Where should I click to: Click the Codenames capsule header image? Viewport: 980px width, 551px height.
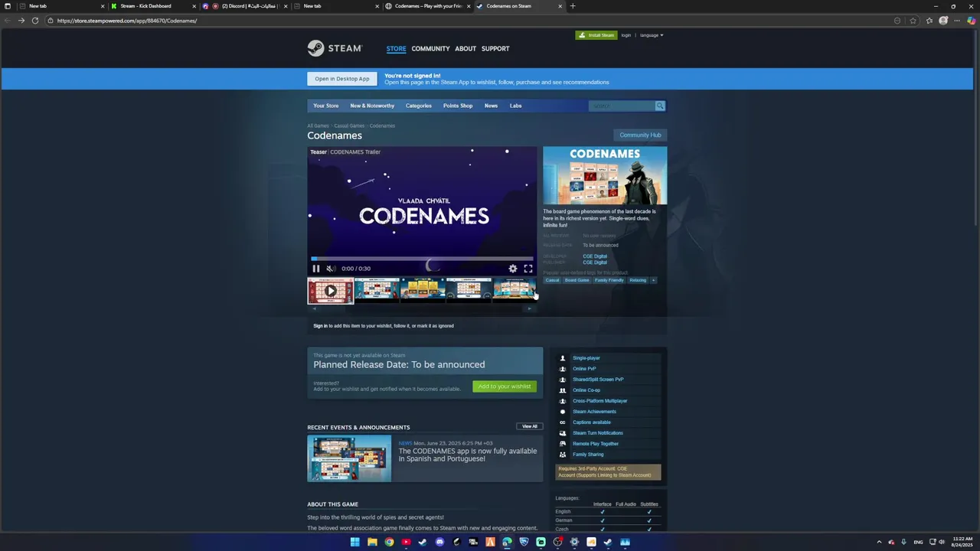605,176
